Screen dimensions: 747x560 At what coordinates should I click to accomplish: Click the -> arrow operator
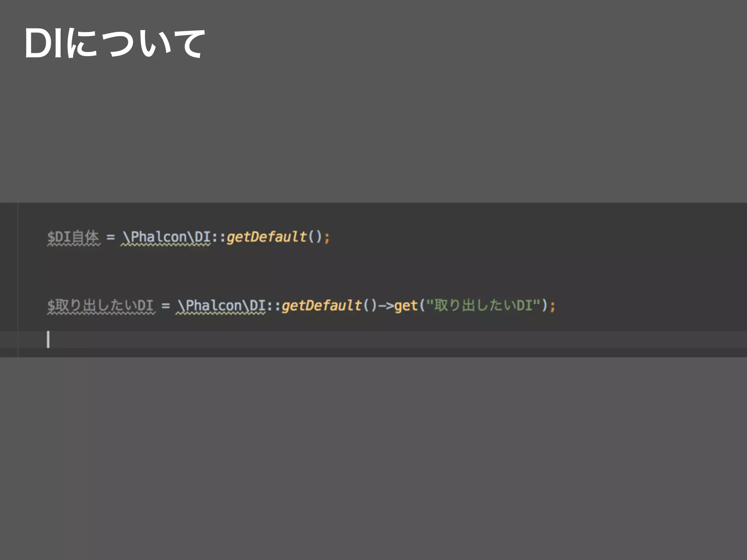point(386,306)
